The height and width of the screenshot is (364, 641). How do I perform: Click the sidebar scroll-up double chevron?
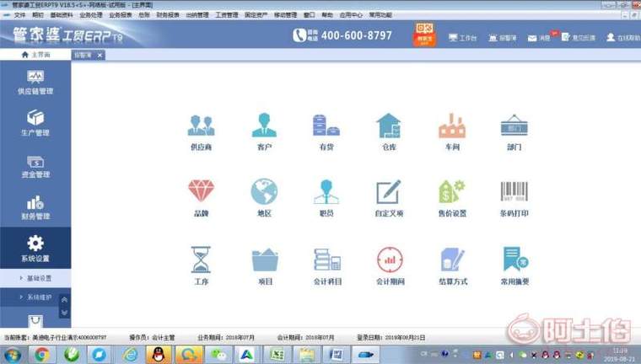click(65, 300)
